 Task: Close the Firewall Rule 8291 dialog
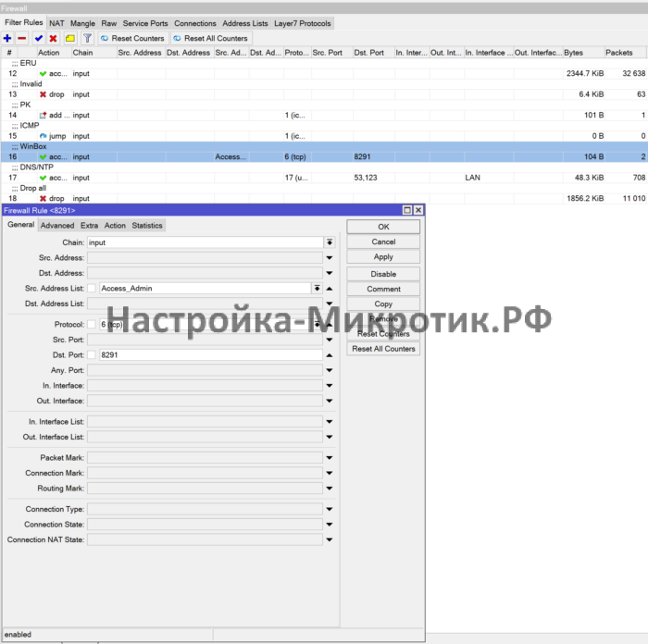pos(418,210)
